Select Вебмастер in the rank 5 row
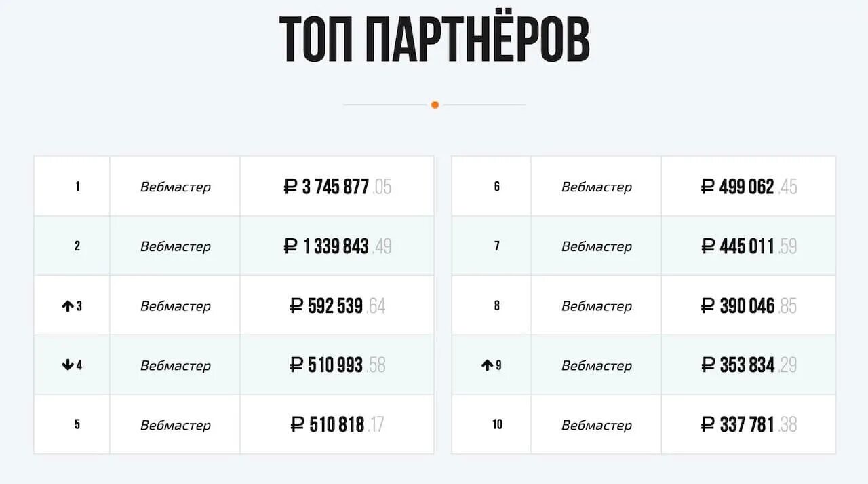 [x=175, y=425]
